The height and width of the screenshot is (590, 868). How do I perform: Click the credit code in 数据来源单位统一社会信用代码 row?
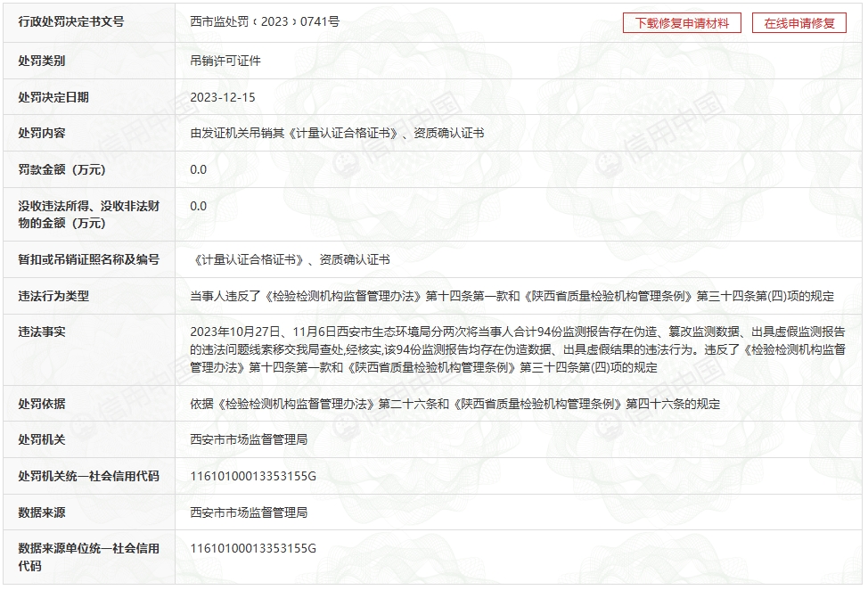tap(253, 548)
